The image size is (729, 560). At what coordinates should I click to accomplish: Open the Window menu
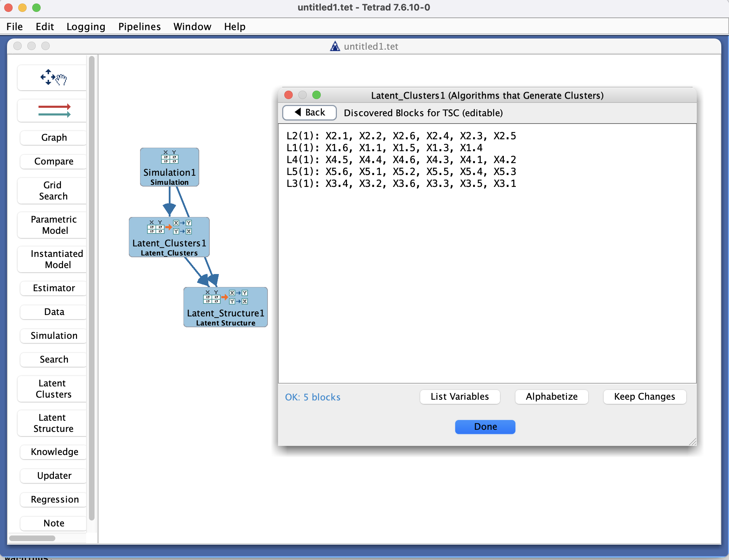tap(192, 27)
